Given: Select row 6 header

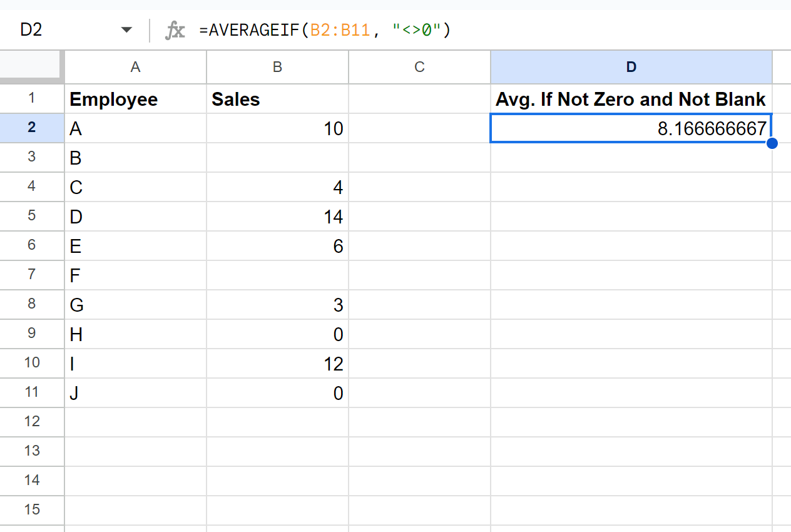Looking at the screenshot, I should [x=32, y=245].
